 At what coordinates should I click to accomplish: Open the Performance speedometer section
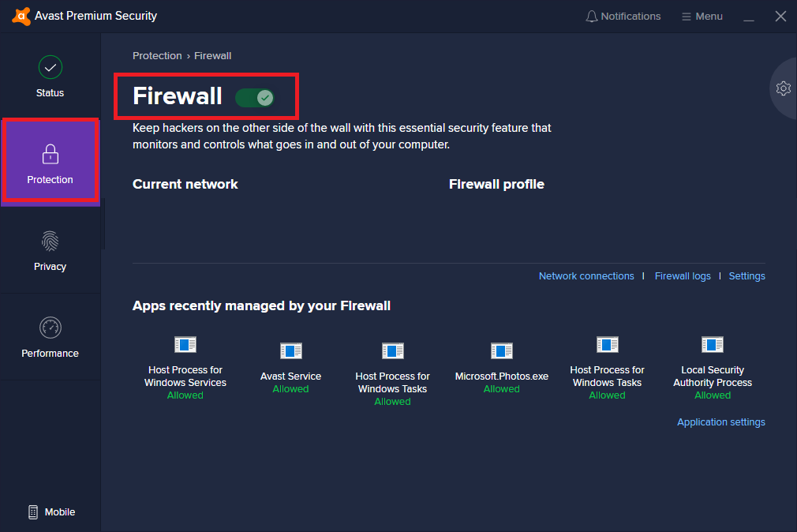point(50,335)
